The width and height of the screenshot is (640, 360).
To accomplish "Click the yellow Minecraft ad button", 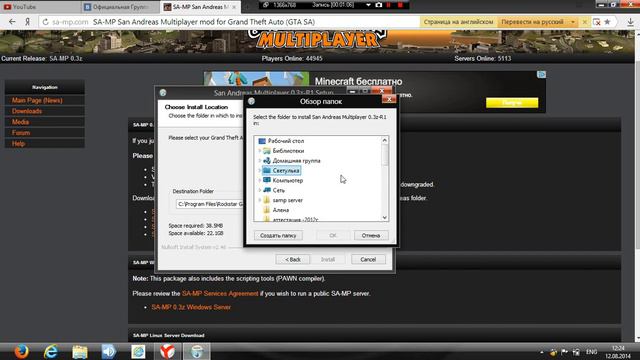I will click(x=512, y=102).
